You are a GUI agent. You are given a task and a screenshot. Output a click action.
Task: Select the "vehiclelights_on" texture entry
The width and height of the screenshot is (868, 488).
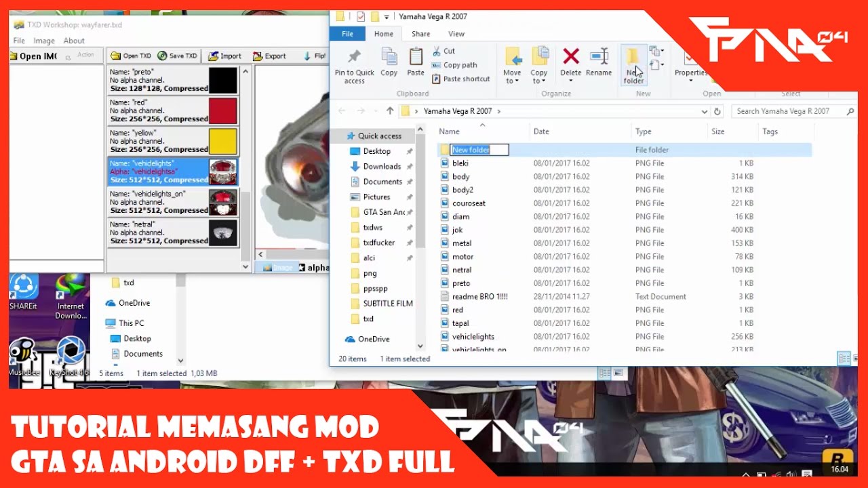coord(173,202)
